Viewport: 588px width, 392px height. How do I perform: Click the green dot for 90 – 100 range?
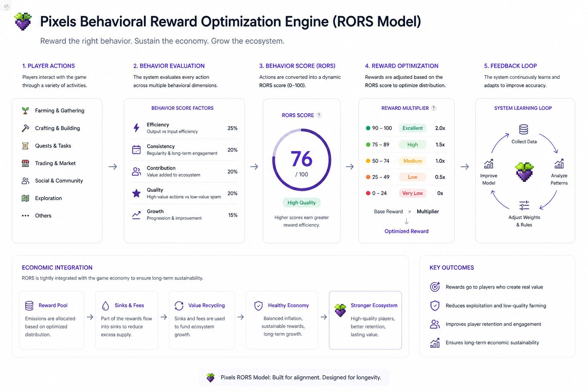coord(368,128)
